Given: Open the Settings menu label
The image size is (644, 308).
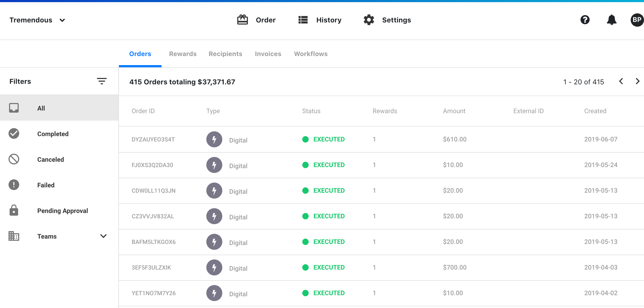Looking at the screenshot, I should (397, 20).
